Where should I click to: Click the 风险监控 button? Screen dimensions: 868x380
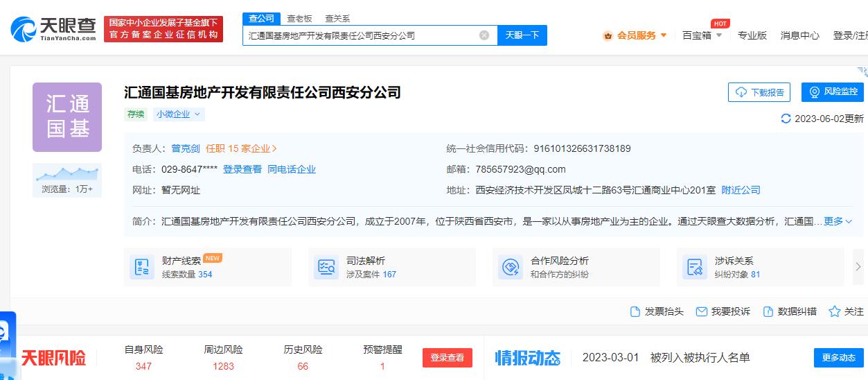pyautogui.click(x=833, y=92)
